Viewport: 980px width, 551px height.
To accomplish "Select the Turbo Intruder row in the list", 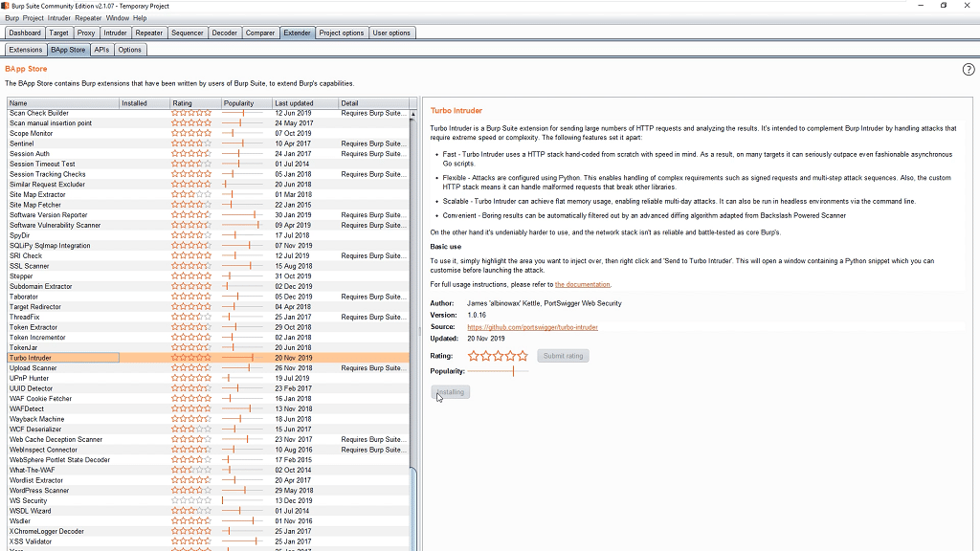I will pos(208,358).
